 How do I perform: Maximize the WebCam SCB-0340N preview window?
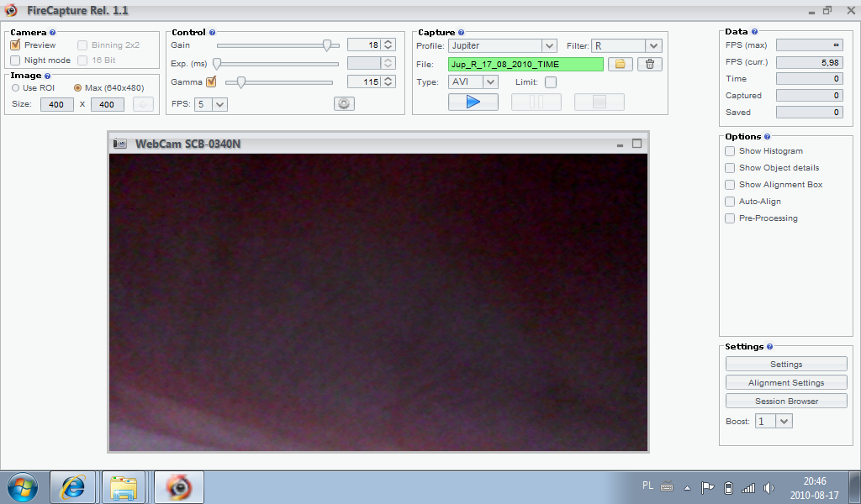tap(637, 143)
